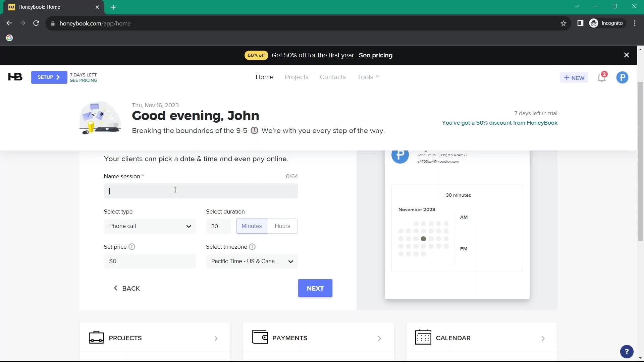Click the + NEW button
Screen dimensions: 644x362
(574, 77)
